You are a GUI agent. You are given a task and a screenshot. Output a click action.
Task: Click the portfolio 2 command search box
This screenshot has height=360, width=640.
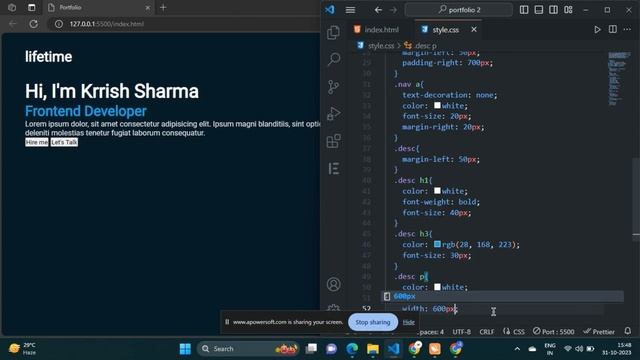[x=459, y=10]
